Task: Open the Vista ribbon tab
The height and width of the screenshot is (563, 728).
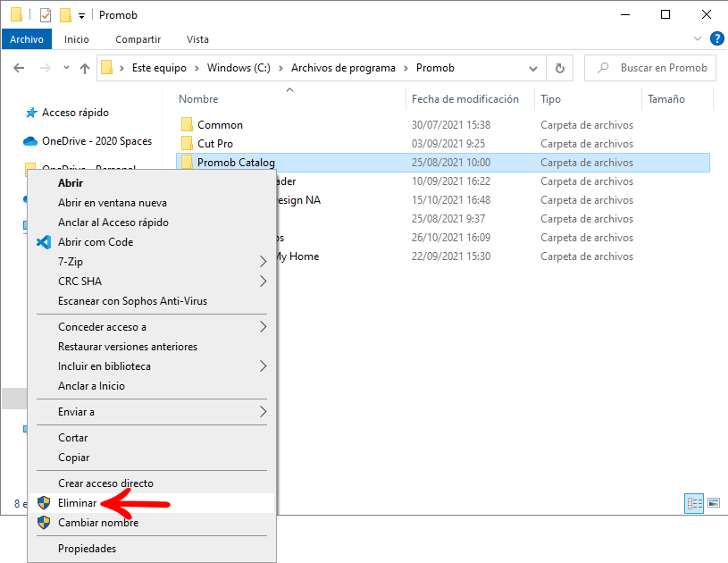Action: 197,39
